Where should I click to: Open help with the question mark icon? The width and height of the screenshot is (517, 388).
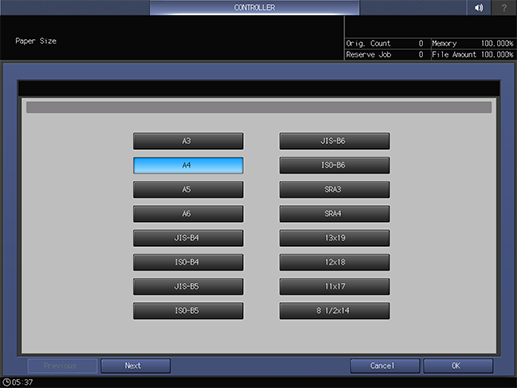click(x=504, y=7)
